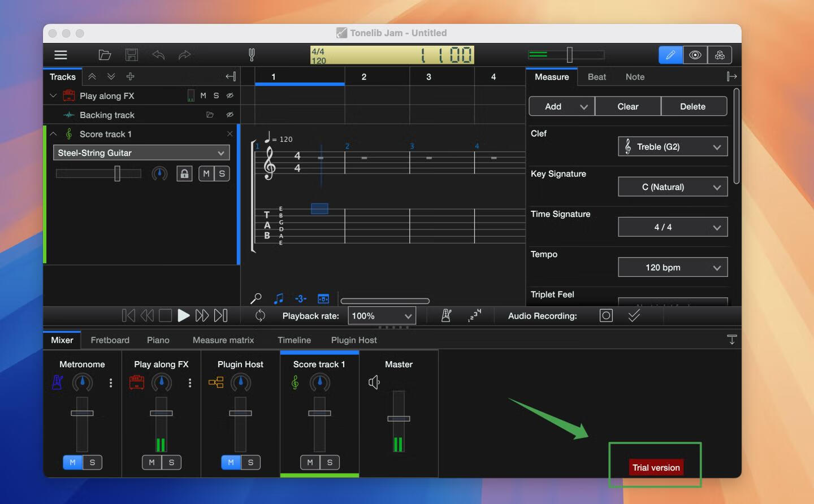Open the Measure matrix tab
This screenshot has height=504, width=814.
click(x=223, y=340)
